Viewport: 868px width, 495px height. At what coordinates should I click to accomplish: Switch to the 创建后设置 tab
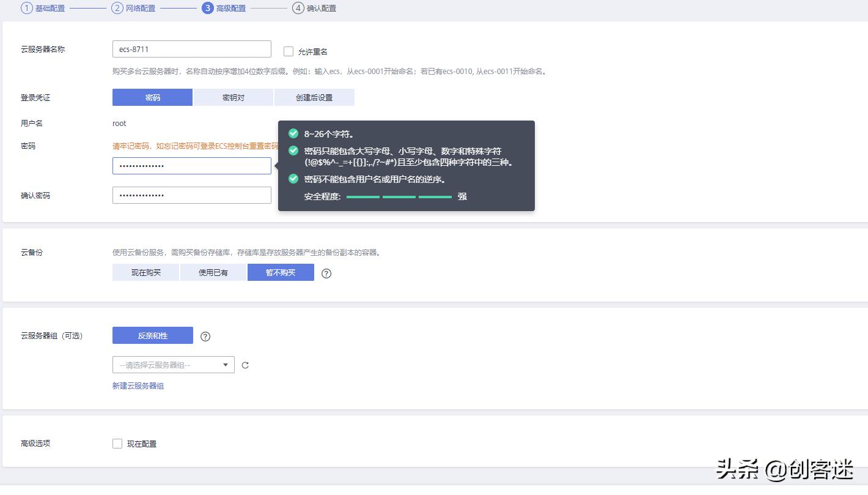pyautogui.click(x=315, y=97)
